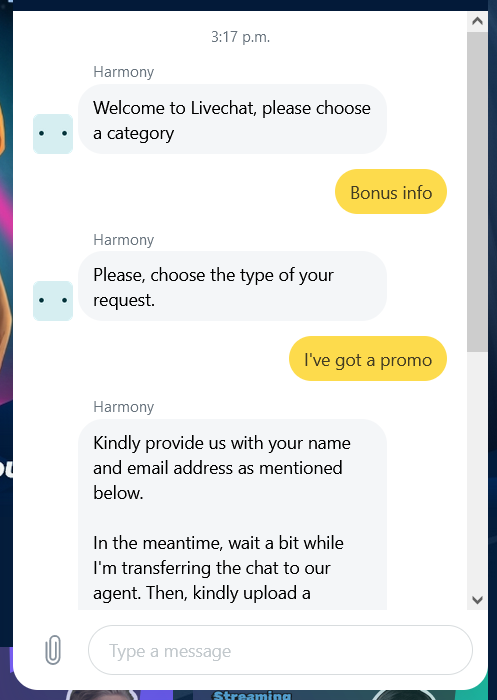Click the empty scrollbar track below the thumb
Screen dimensions: 497x700
click(x=477, y=471)
